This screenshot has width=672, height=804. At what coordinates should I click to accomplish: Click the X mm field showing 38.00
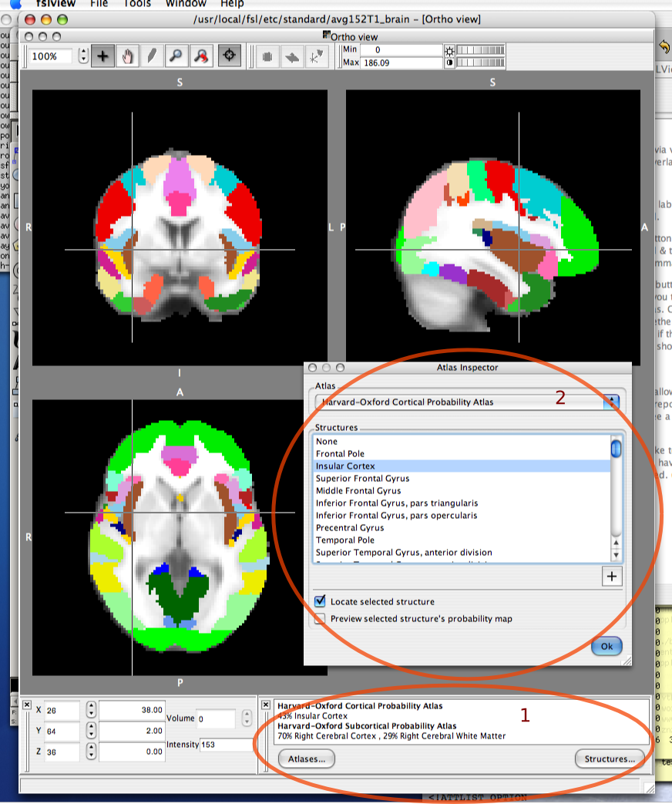pos(132,710)
